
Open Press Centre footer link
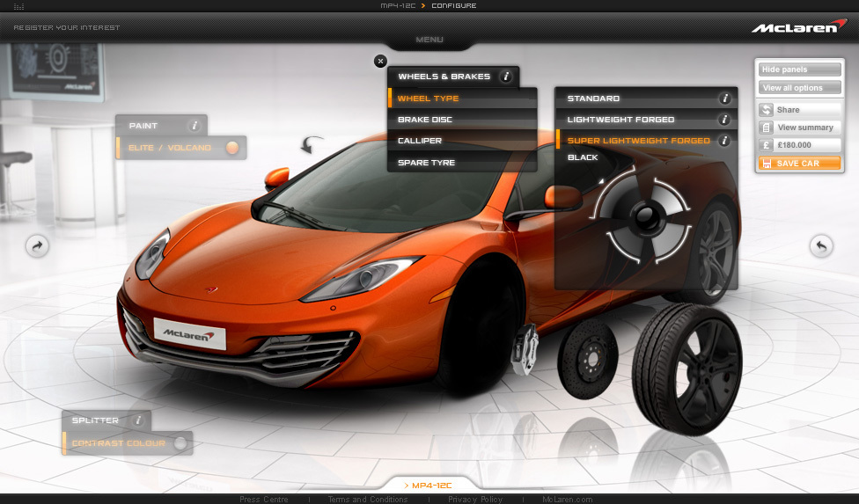[x=263, y=499]
